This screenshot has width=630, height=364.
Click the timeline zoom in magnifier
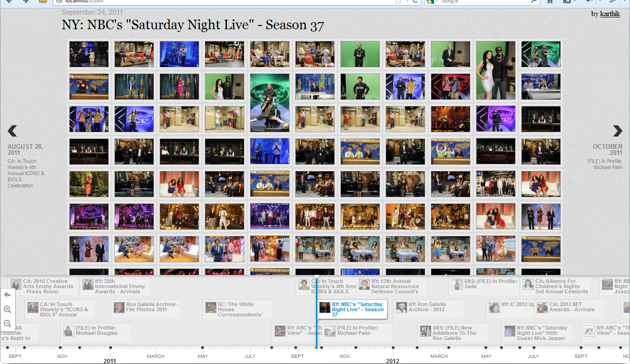pos(8,309)
